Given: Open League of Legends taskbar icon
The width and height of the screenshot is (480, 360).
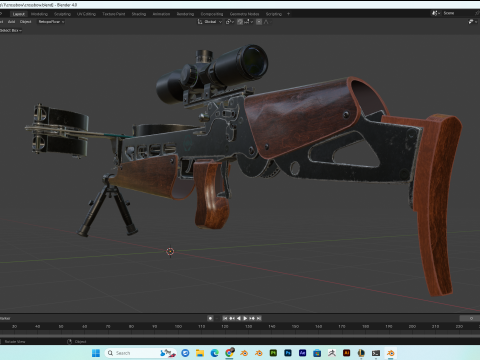Looking at the screenshot, I should coord(361,353).
